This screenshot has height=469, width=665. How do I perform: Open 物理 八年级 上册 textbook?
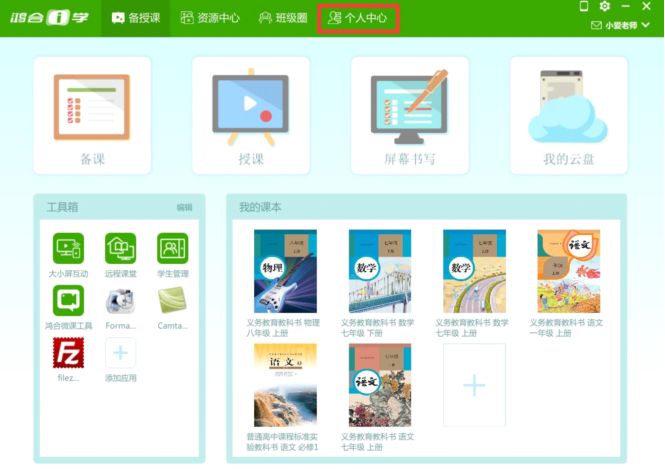(x=285, y=271)
